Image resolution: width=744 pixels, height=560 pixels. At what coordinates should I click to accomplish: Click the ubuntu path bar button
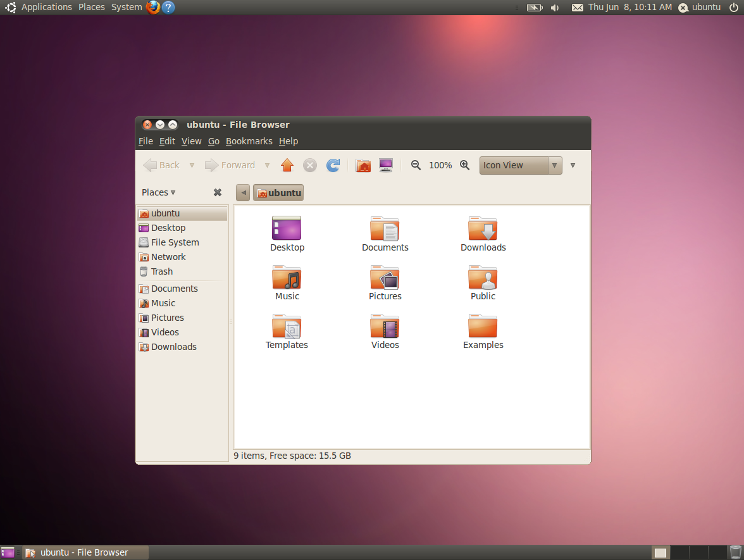pos(278,192)
